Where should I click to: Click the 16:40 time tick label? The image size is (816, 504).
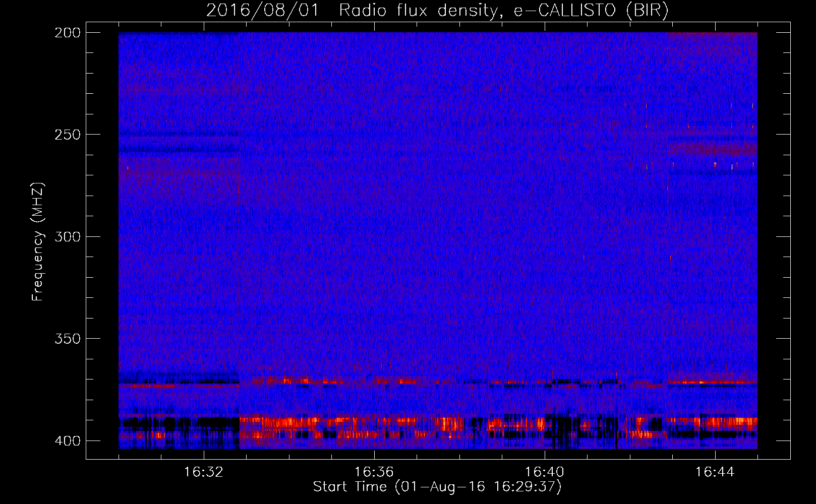545,472
